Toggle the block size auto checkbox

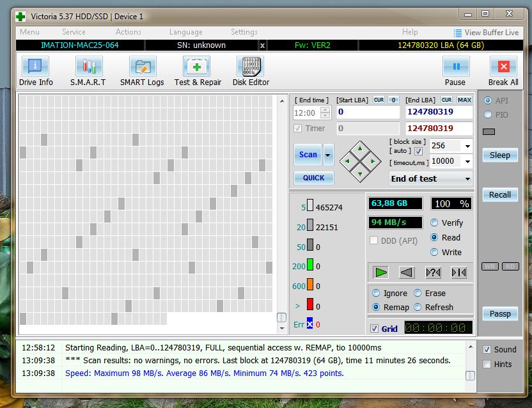[418, 151]
